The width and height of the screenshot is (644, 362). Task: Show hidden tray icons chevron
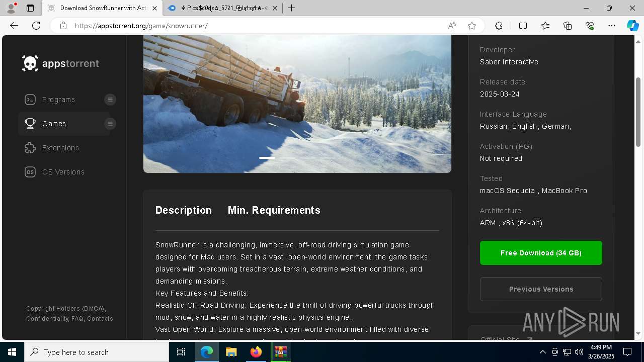(x=543, y=352)
